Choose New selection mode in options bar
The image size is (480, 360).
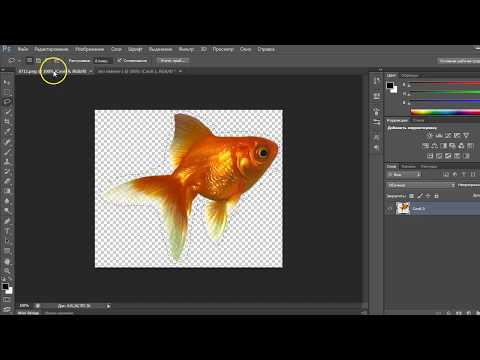[30, 60]
